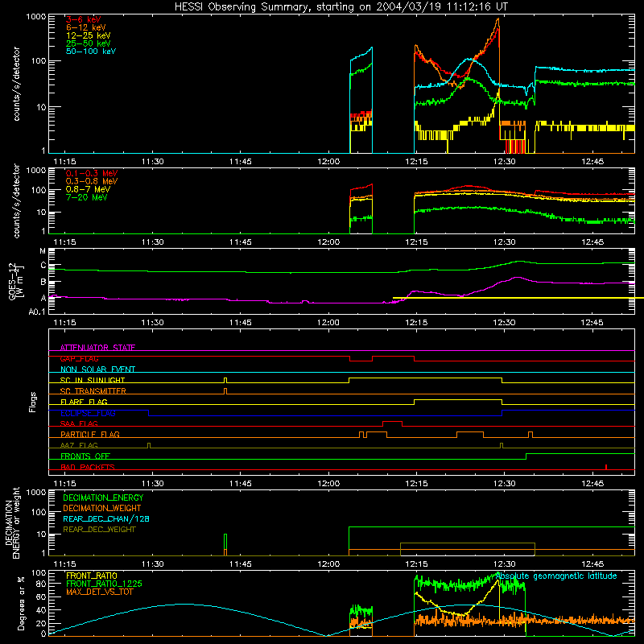Click the DECIMATION_ENERGY legend entry
The width and height of the screenshot is (644, 644).
click(x=103, y=497)
